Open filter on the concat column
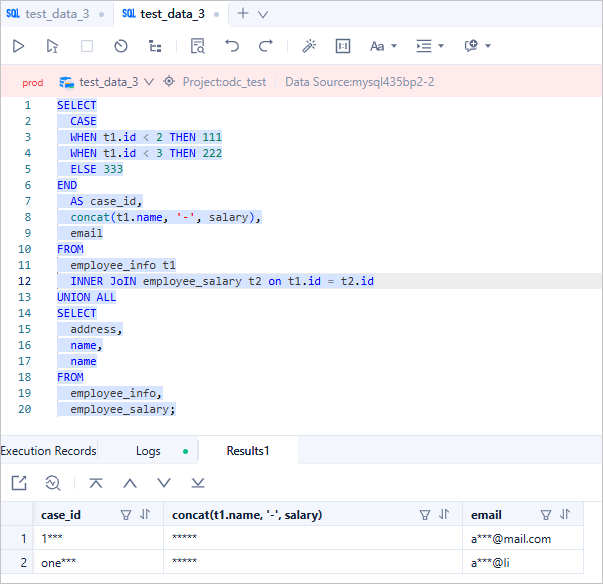The image size is (603, 584). tap(426, 515)
